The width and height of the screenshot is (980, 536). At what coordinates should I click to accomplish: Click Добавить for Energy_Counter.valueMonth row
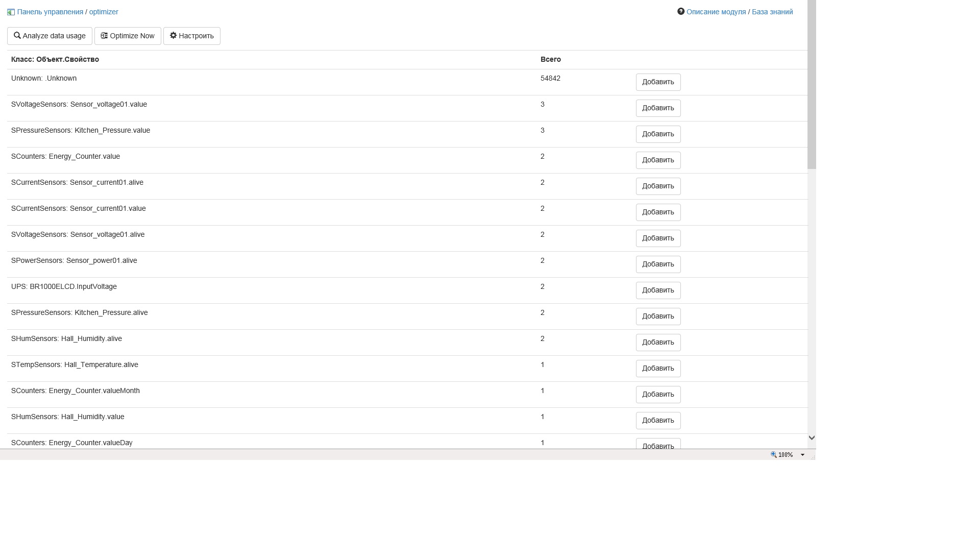658,395
